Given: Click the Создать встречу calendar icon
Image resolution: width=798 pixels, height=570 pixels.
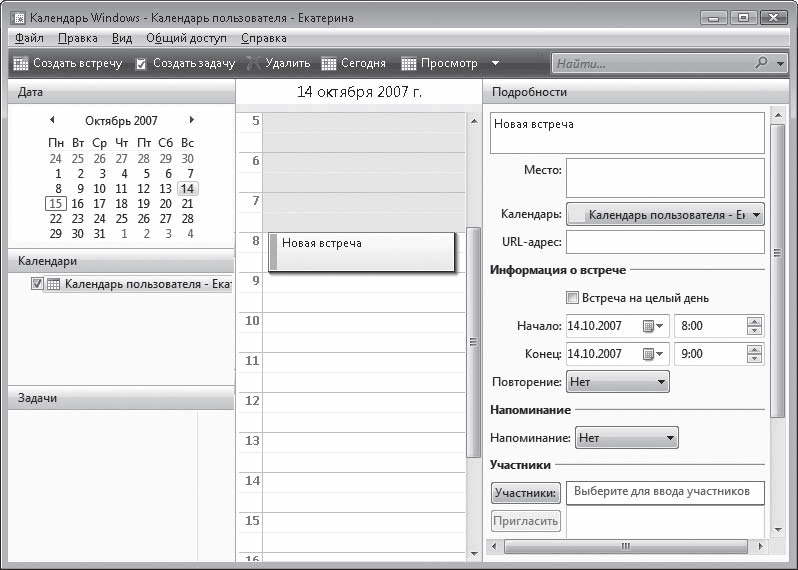Looking at the screenshot, I should [x=20, y=64].
